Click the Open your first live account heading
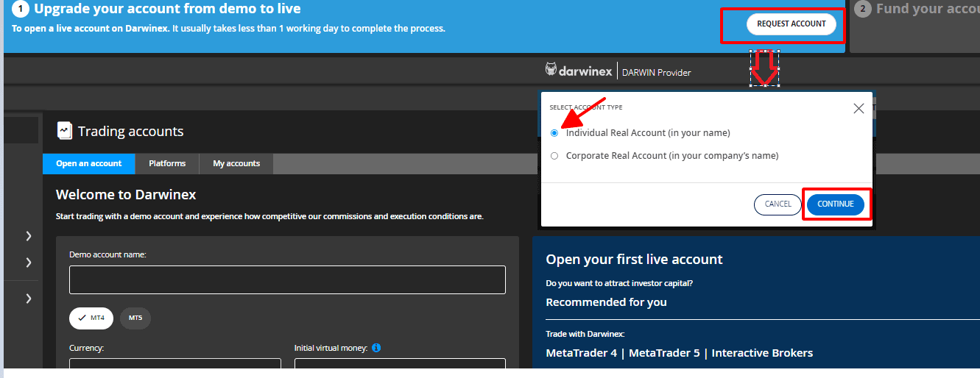Screen dimensions: 980x378 click(634, 259)
